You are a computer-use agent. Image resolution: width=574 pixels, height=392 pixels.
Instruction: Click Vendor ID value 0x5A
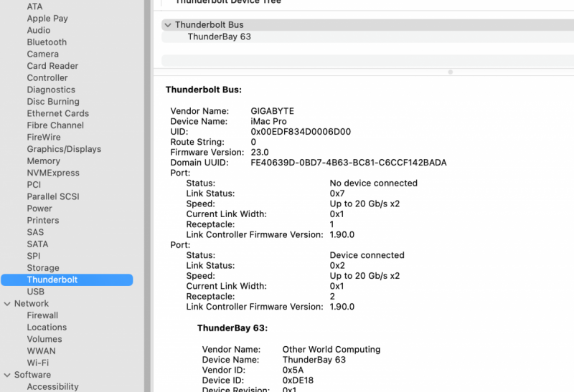[x=293, y=370]
